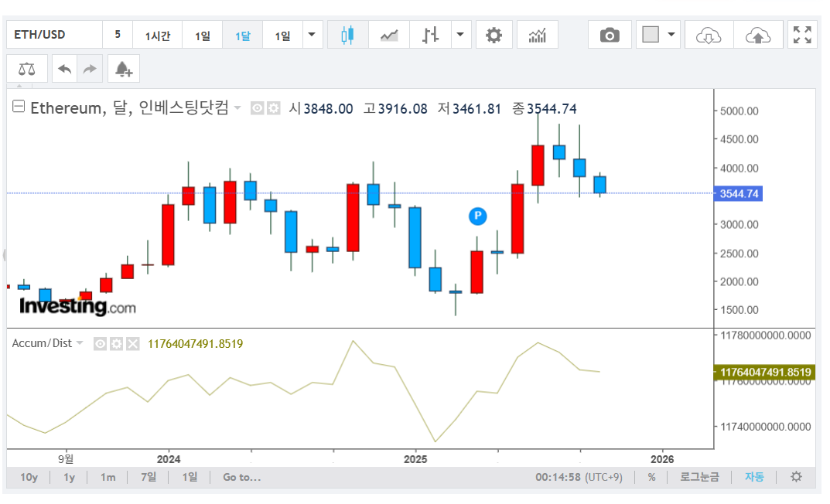The image size is (830, 504).
Task: Load chart layout with cloud download icon
Action: [709, 36]
